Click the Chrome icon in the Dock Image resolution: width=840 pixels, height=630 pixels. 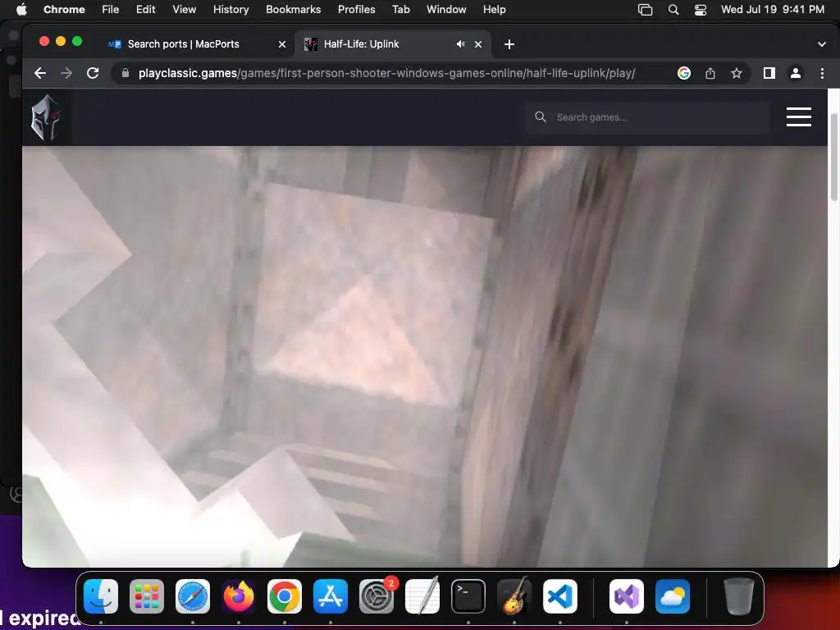(285, 596)
